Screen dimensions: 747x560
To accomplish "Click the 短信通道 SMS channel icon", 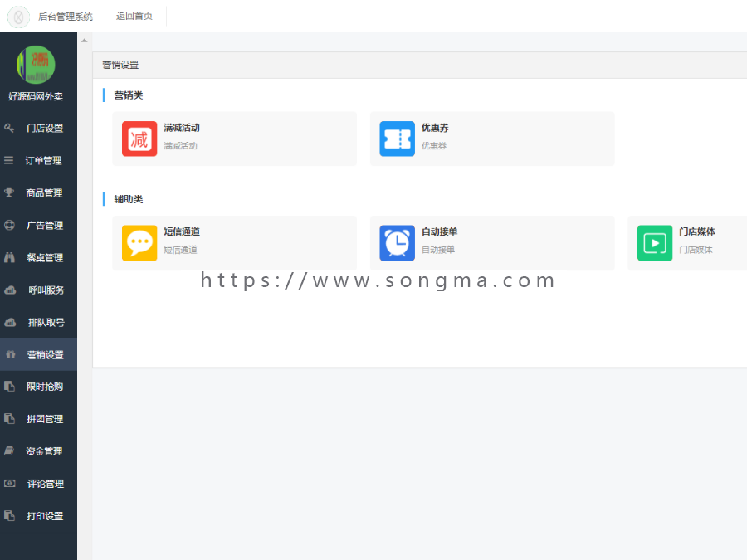I will [139, 243].
